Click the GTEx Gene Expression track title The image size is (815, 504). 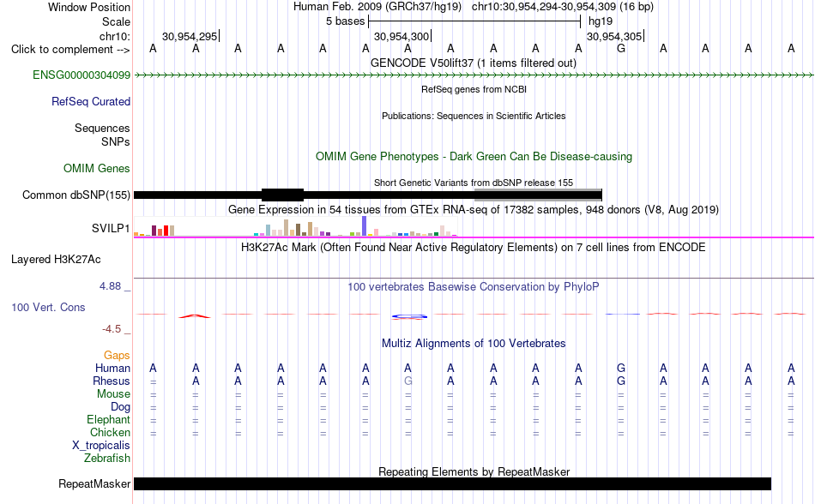[474, 210]
